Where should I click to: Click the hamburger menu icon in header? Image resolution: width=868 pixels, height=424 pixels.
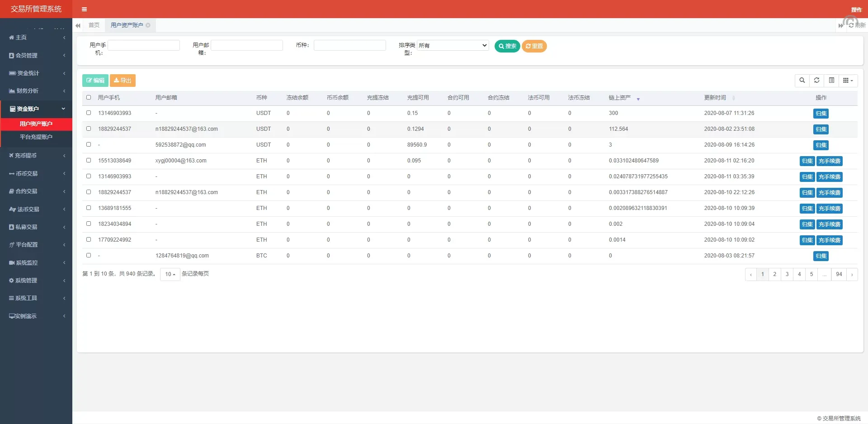84,9
